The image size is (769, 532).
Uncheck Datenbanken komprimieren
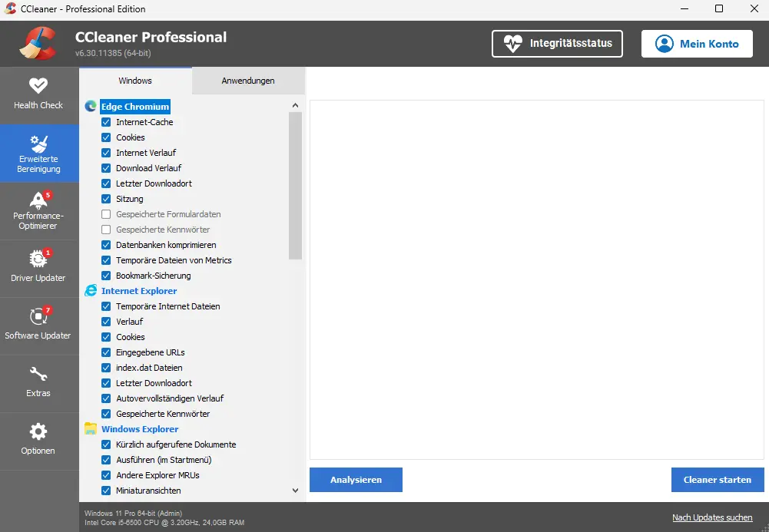coord(106,245)
